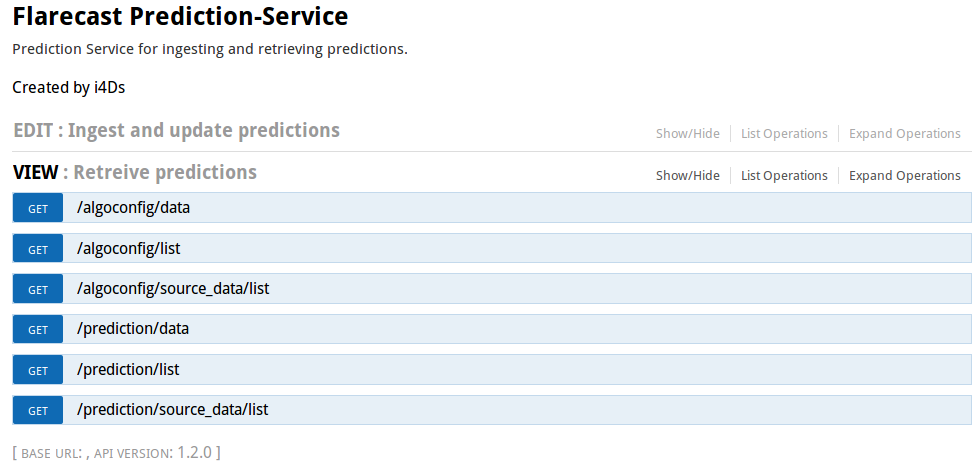Click GET badge for /algoconfig/list

click(x=38, y=249)
